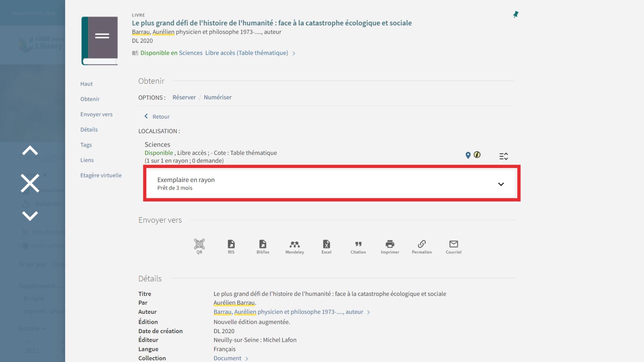
Task: Jump to Tags section
Action: click(x=86, y=145)
